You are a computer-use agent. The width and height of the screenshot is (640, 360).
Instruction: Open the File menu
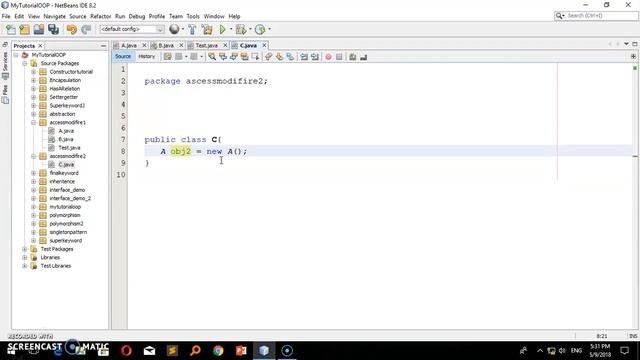[6, 16]
